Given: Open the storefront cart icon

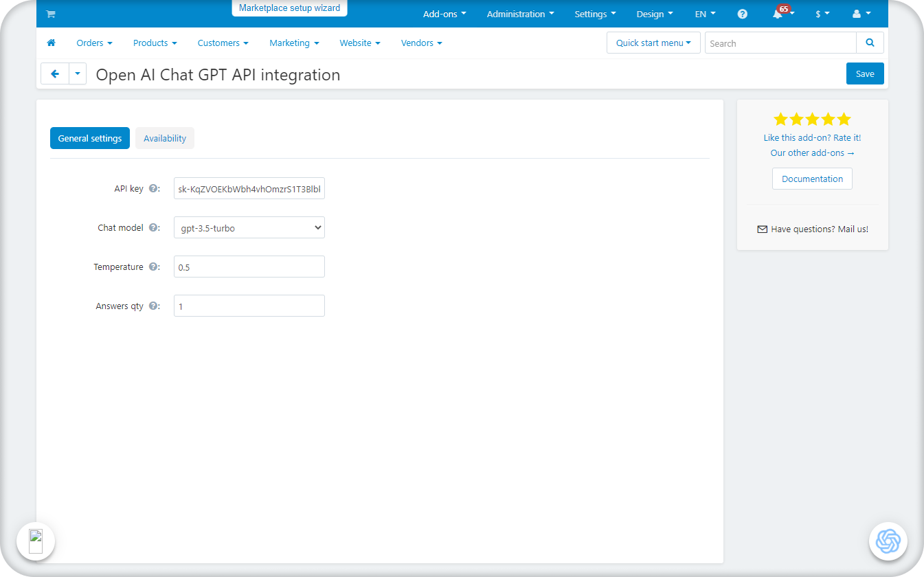Looking at the screenshot, I should [x=50, y=14].
